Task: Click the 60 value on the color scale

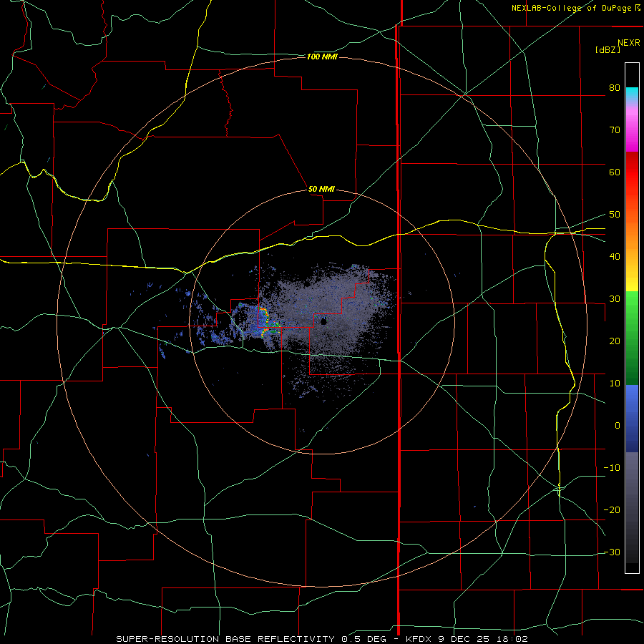Action: [615, 172]
